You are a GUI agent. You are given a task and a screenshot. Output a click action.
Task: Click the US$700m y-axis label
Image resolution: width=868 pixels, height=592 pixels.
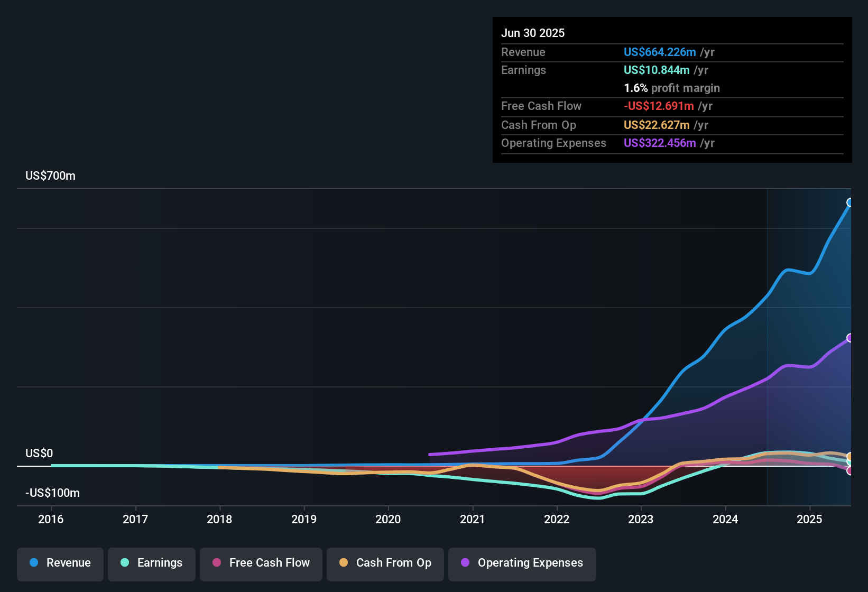pyautogui.click(x=50, y=175)
